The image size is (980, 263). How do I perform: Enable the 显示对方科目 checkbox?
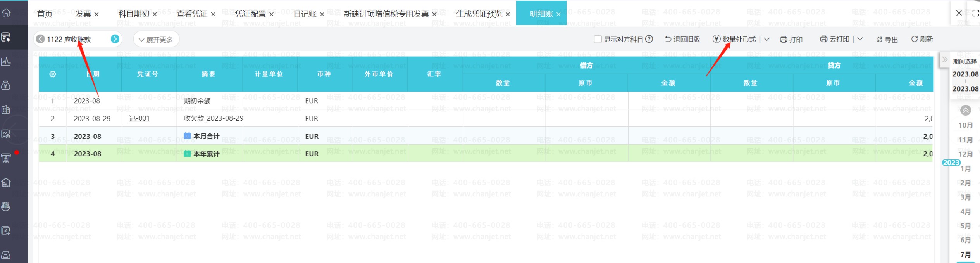tap(598, 39)
